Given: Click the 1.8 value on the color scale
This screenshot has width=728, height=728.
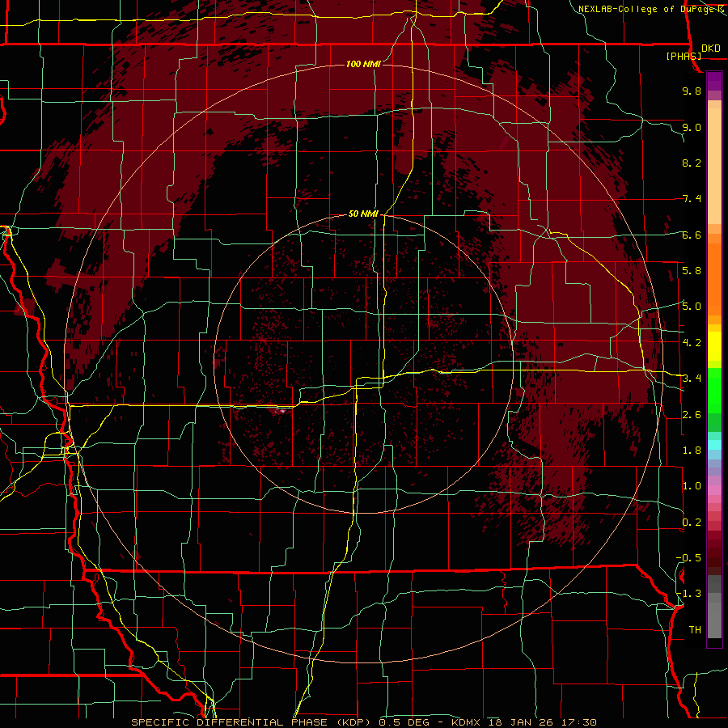Looking at the screenshot, I should point(692,450).
